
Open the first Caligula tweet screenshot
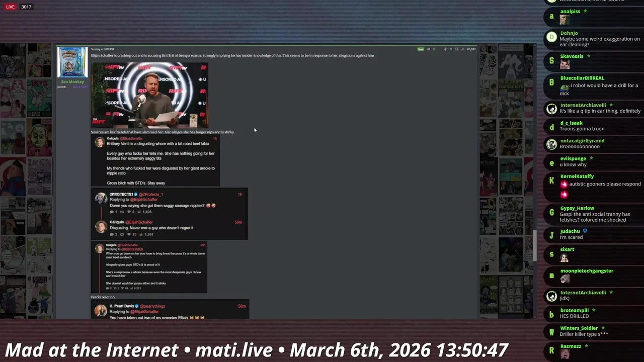coord(155,161)
